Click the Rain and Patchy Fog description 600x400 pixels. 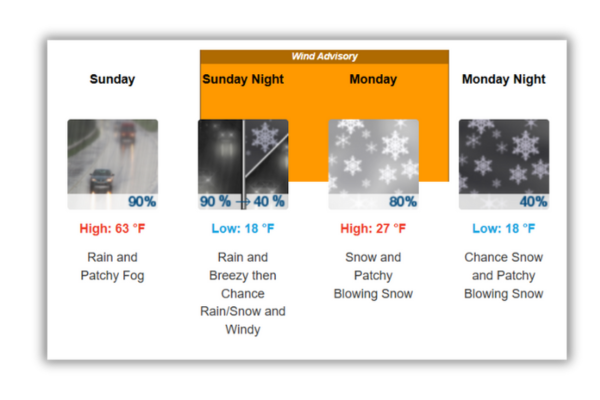tap(112, 266)
